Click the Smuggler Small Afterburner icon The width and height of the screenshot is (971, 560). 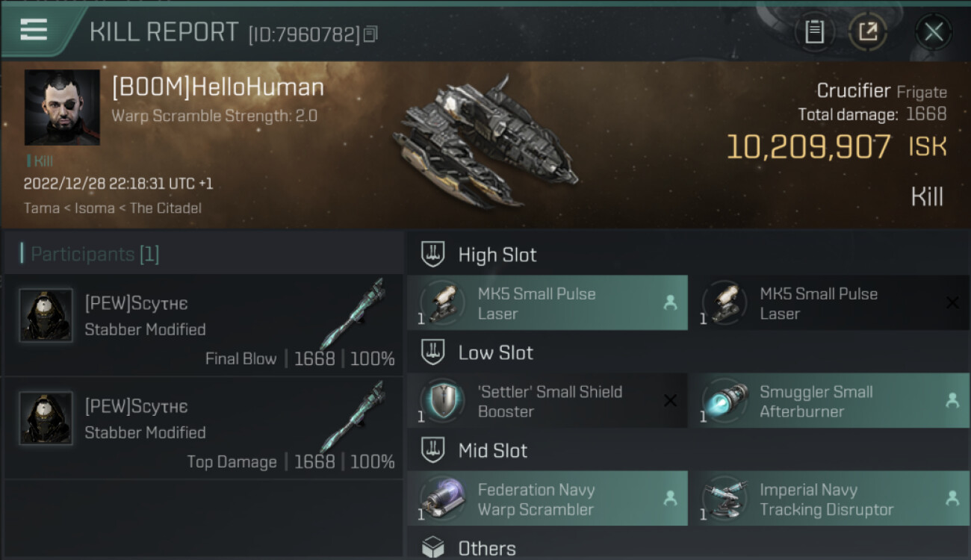pos(725,401)
